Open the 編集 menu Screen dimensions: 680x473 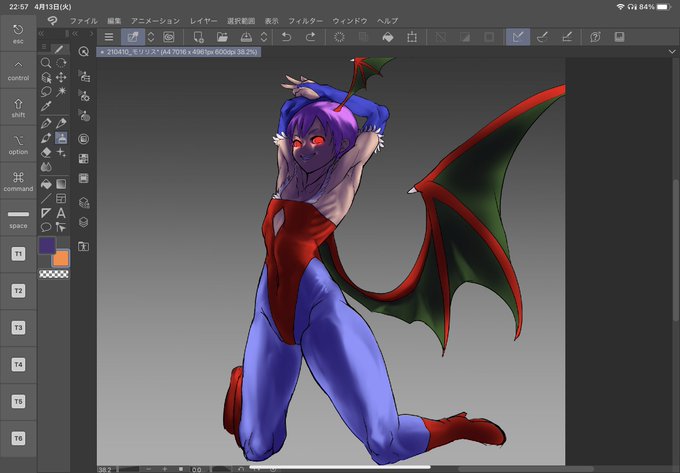(114, 21)
